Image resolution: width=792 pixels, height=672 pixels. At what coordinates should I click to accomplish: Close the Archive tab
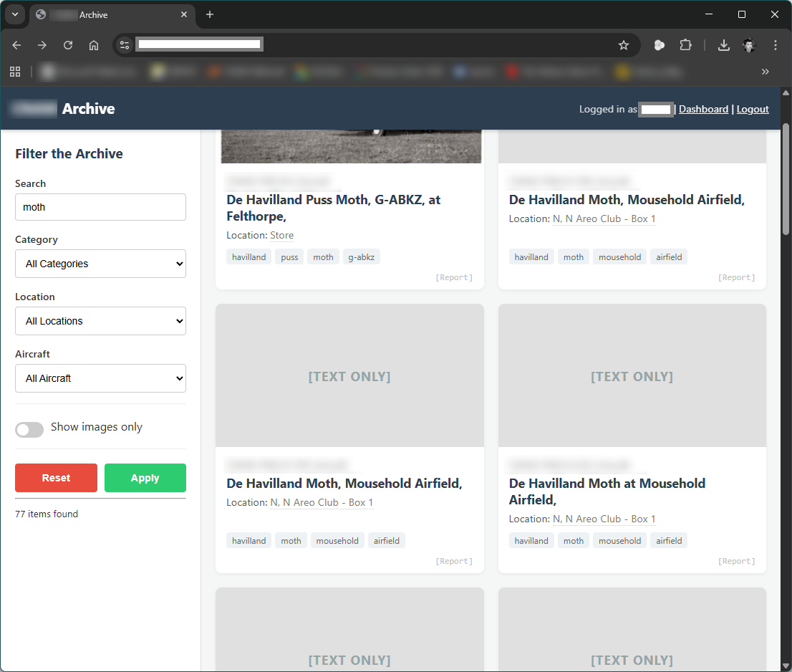click(184, 14)
